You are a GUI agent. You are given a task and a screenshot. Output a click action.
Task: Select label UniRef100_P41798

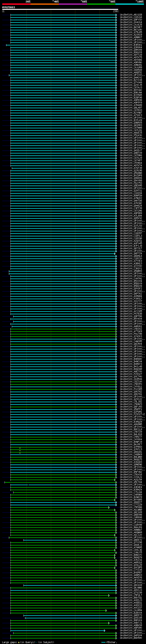pyautogui.click(x=131, y=334)
